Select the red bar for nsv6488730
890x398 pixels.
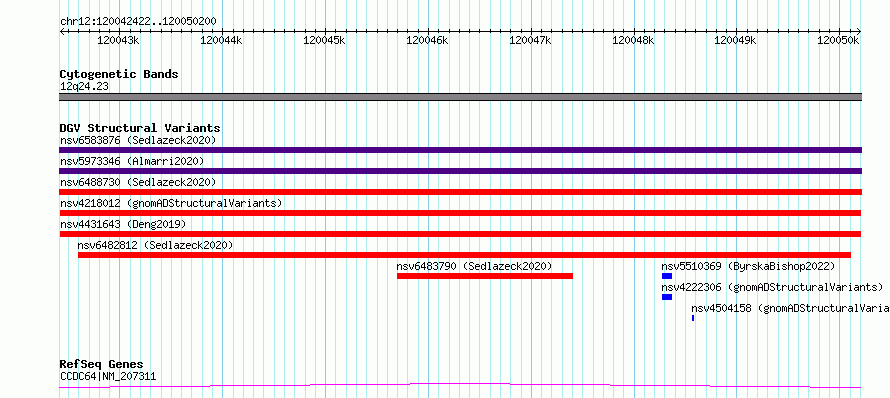[460, 192]
